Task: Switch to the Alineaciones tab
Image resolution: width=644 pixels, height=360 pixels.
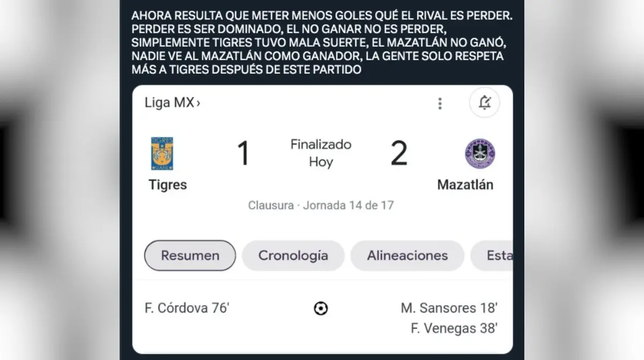Action: coord(407,255)
